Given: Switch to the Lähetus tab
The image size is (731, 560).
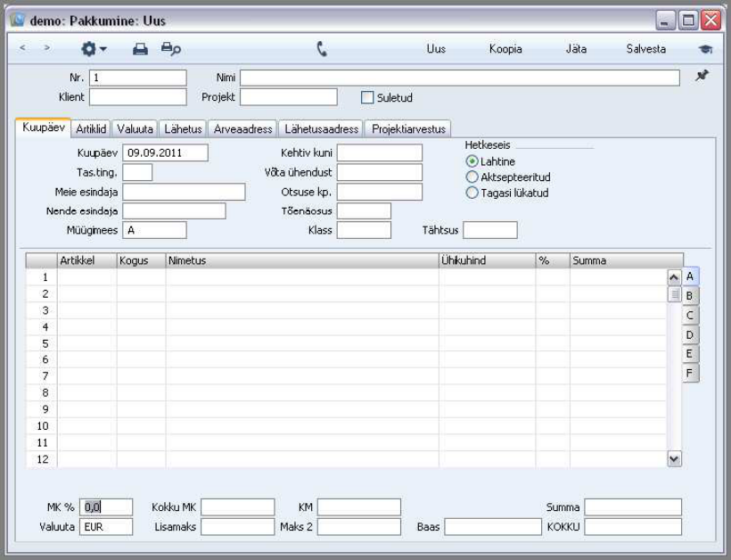Looking at the screenshot, I should 184,129.
